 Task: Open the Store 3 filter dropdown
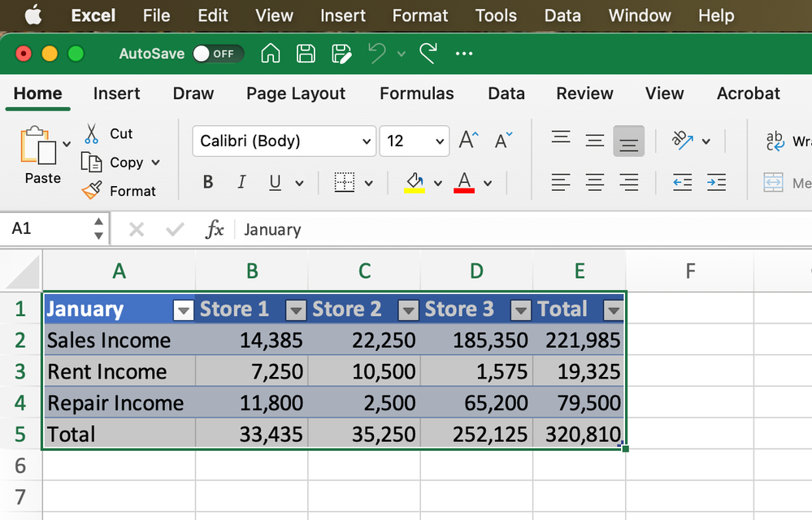(x=520, y=310)
